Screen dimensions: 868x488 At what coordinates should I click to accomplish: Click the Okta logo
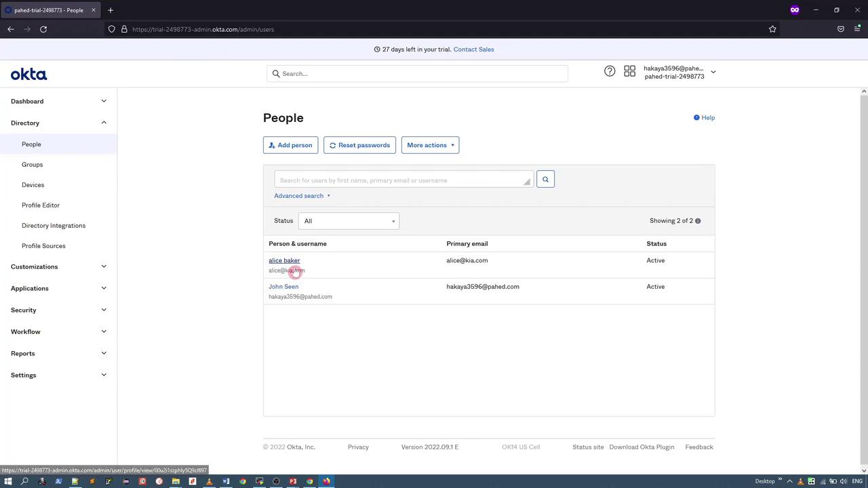pyautogui.click(x=28, y=75)
